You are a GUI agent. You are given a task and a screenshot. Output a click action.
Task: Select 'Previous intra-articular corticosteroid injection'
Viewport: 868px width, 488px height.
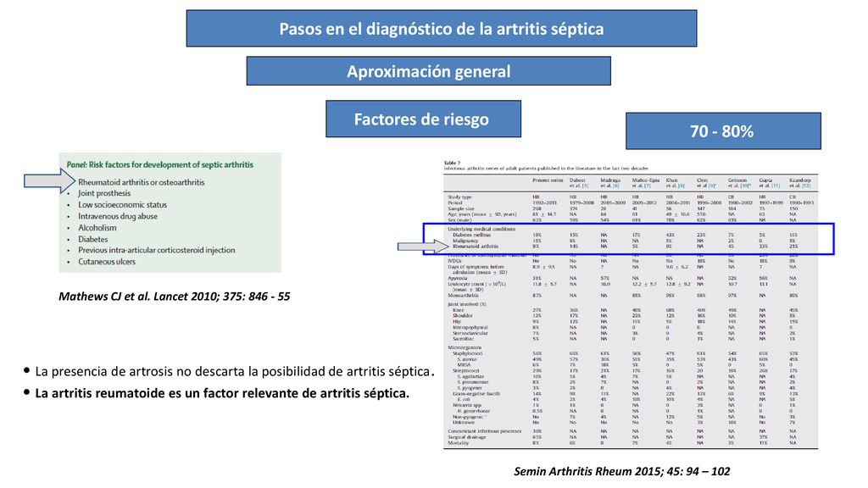pos(157,250)
